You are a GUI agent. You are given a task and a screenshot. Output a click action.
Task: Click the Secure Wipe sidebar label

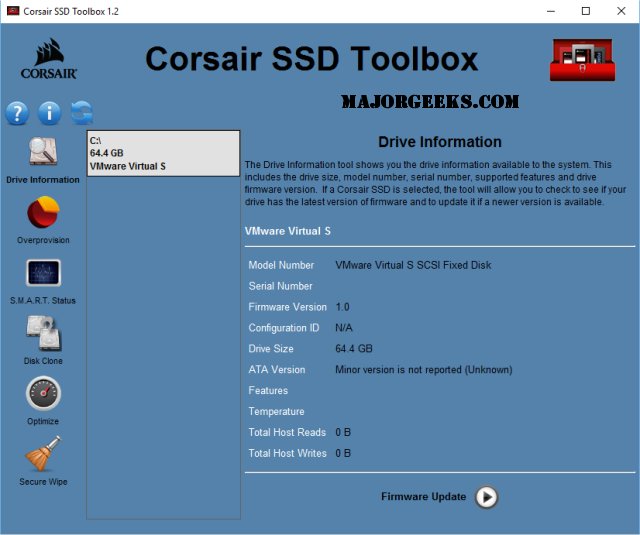[x=43, y=482]
